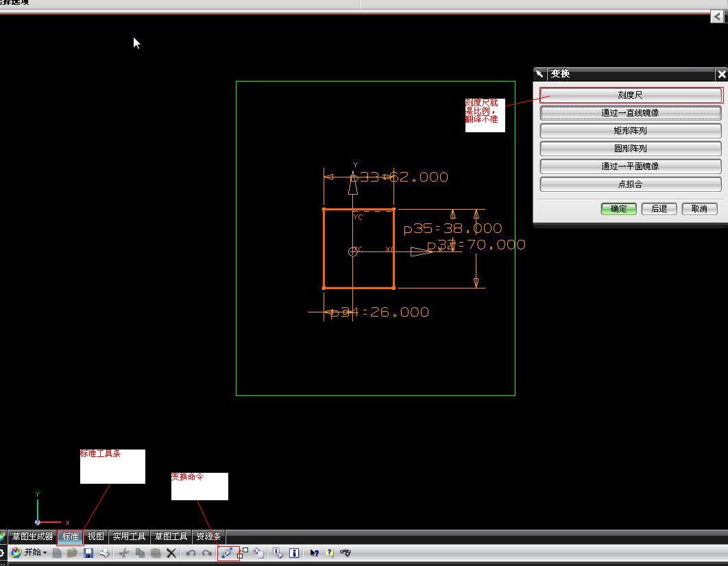This screenshot has height=566, width=728.
Task: Select the orange rectangle's right edge
Action: (393, 249)
